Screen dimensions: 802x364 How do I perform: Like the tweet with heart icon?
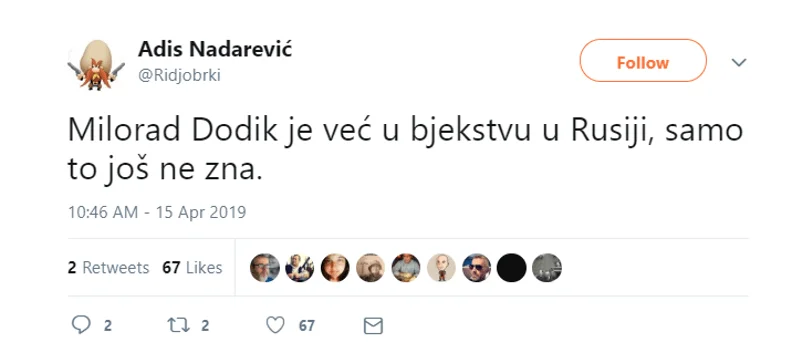[x=275, y=325]
